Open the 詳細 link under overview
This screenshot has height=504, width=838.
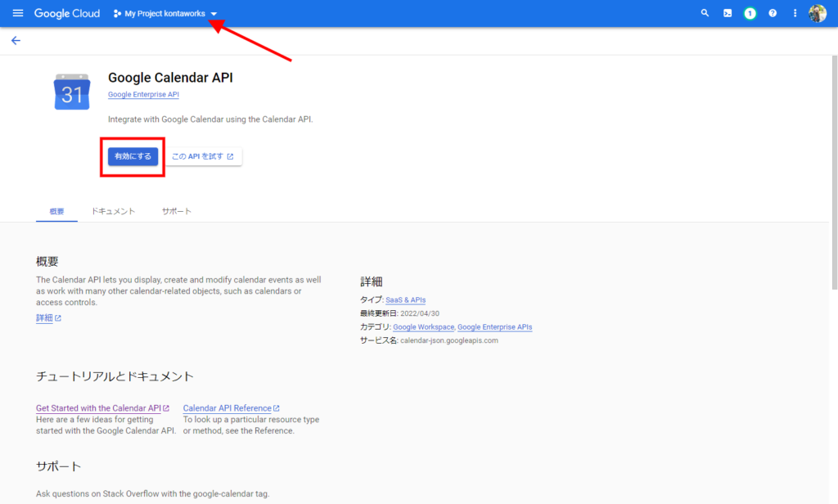(48, 318)
